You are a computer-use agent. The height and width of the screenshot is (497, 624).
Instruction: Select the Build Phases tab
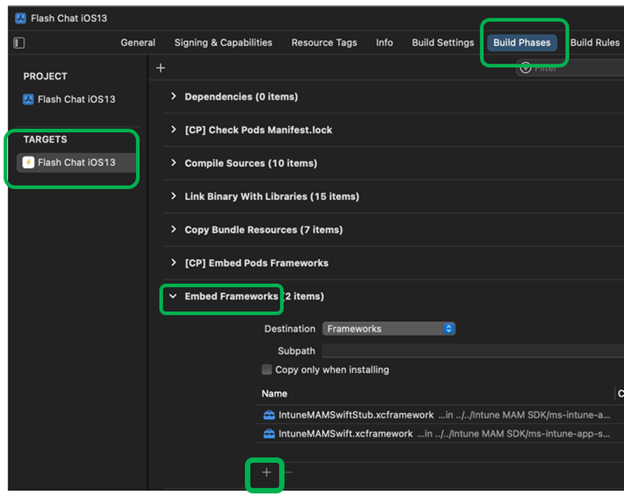pyautogui.click(x=522, y=43)
